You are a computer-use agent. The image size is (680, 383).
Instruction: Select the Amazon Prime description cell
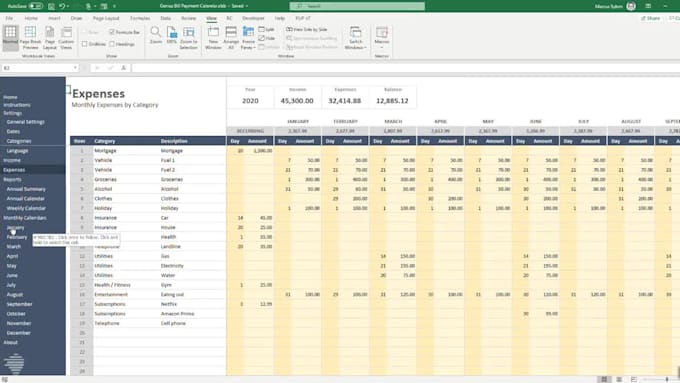[x=192, y=314]
